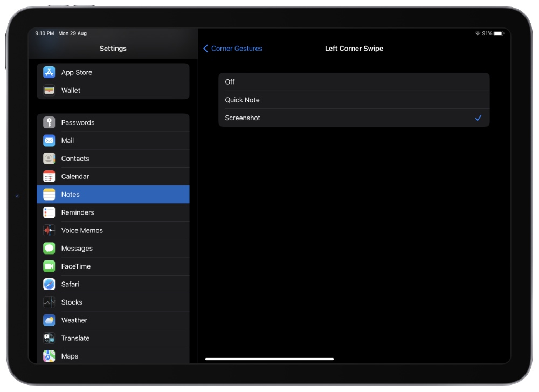
Task: Tap the home indicator bar
Action: point(269,359)
